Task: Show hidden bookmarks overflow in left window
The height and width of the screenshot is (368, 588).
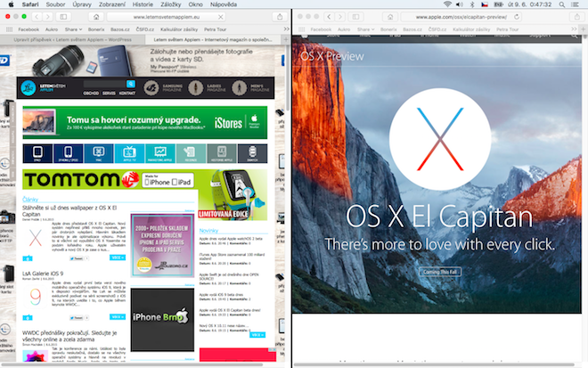Action: [x=286, y=29]
